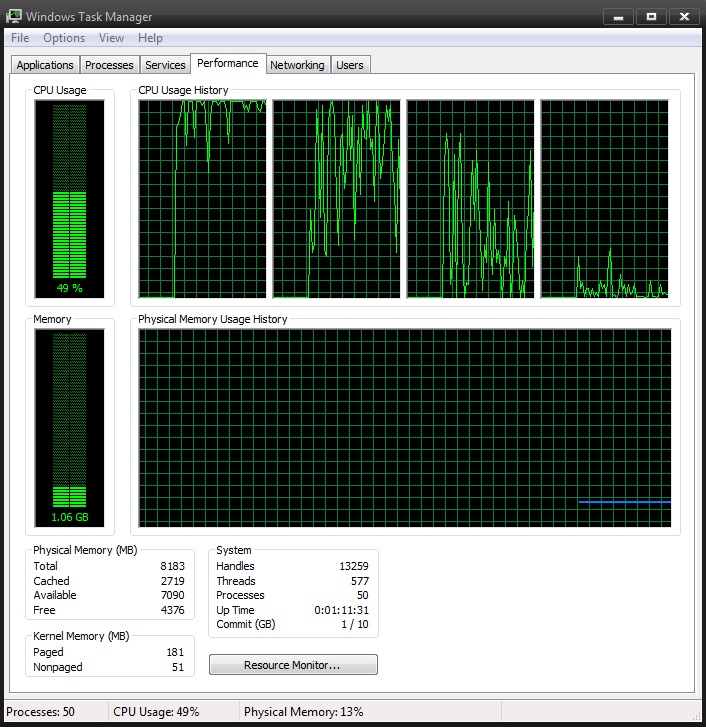This screenshot has width=706, height=727.
Task: Open Resource Monitor
Action: (x=293, y=665)
